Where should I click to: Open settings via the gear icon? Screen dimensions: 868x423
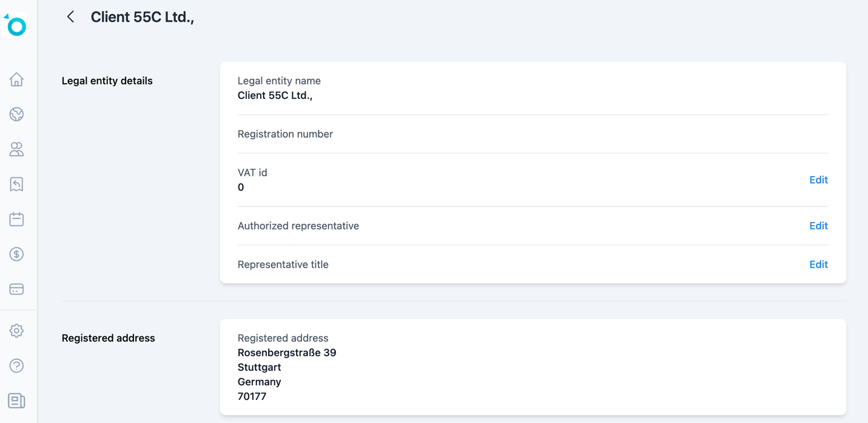pos(16,331)
